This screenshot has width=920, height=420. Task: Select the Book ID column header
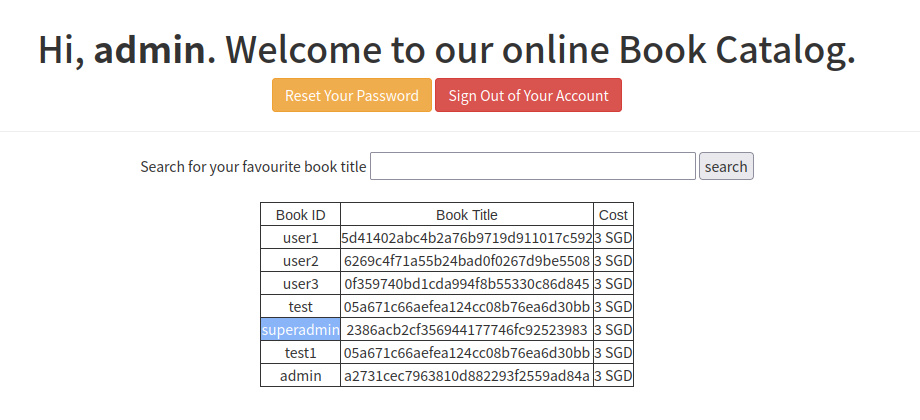[x=300, y=215]
